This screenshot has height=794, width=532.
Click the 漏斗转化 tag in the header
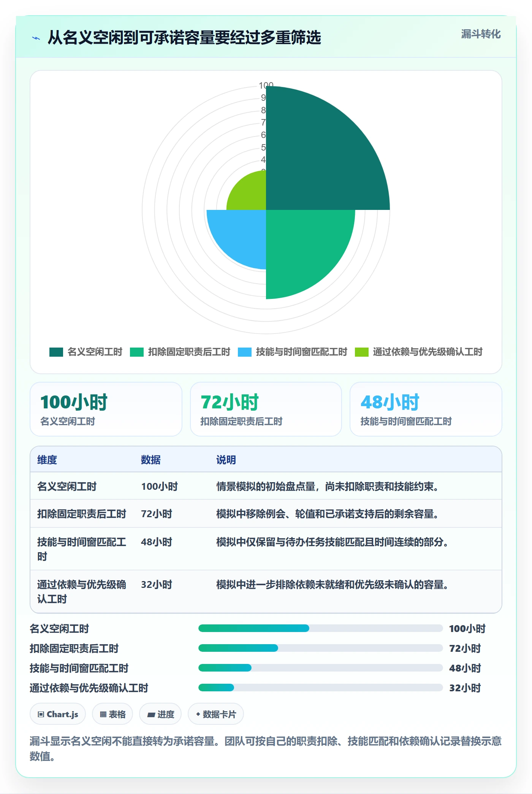(x=481, y=34)
